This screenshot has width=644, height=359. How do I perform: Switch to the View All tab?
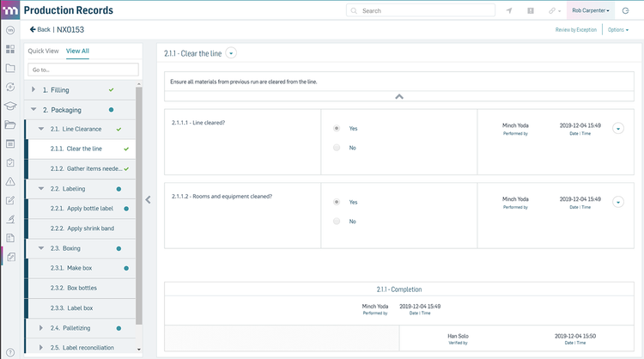77,51
